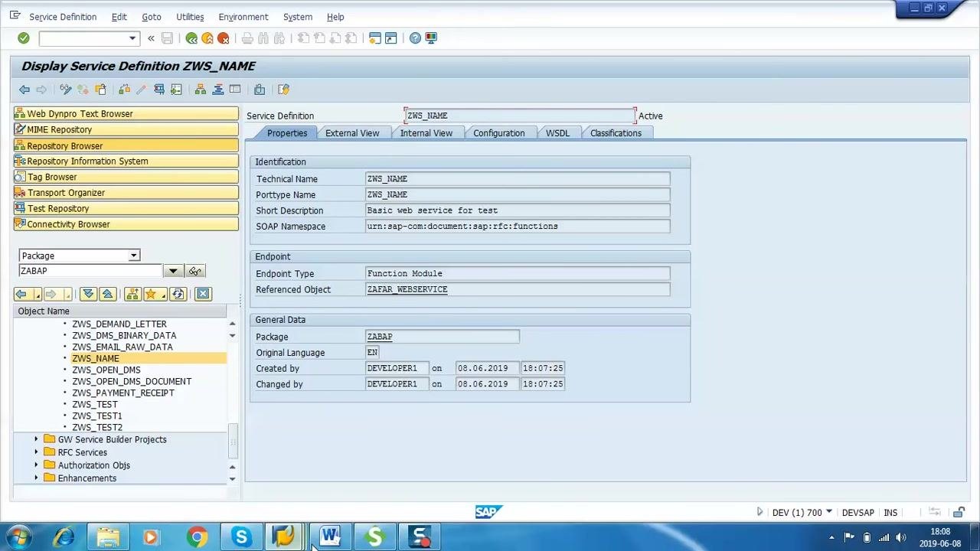Expand the Enhancements folder node
980x551 pixels.
pyautogui.click(x=36, y=478)
